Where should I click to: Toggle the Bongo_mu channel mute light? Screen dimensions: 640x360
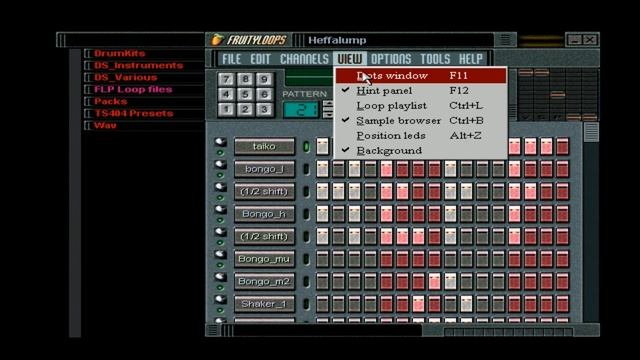(220, 265)
